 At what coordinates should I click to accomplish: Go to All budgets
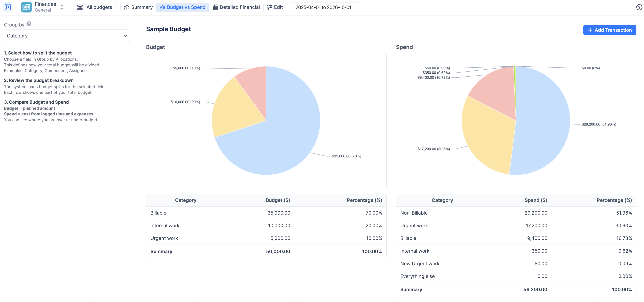click(95, 7)
